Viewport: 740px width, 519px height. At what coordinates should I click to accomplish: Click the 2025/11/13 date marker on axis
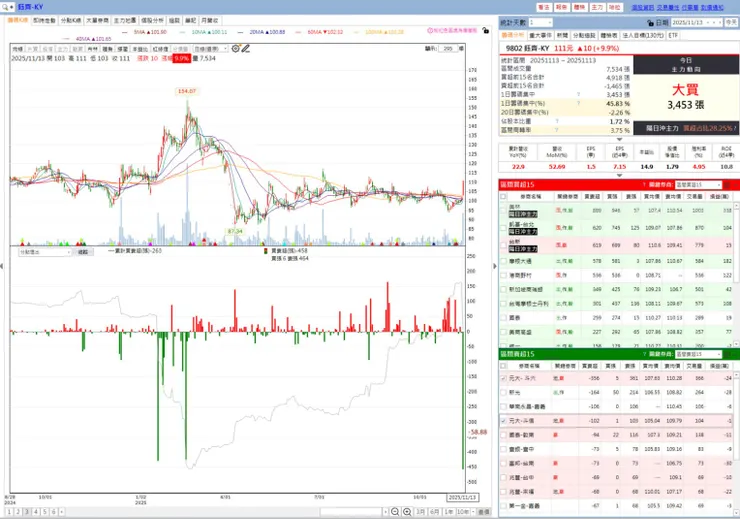click(463, 497)
